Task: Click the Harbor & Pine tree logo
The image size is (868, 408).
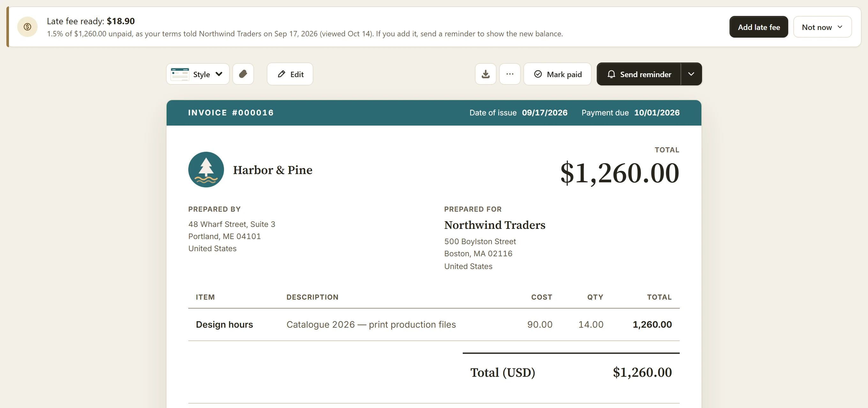Action: (206, 170)
